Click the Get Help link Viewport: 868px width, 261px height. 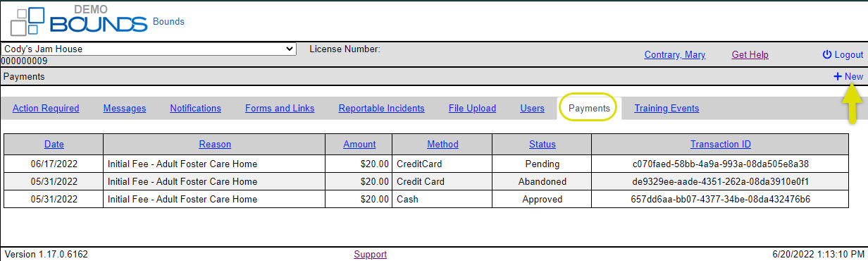coord(750,54)
